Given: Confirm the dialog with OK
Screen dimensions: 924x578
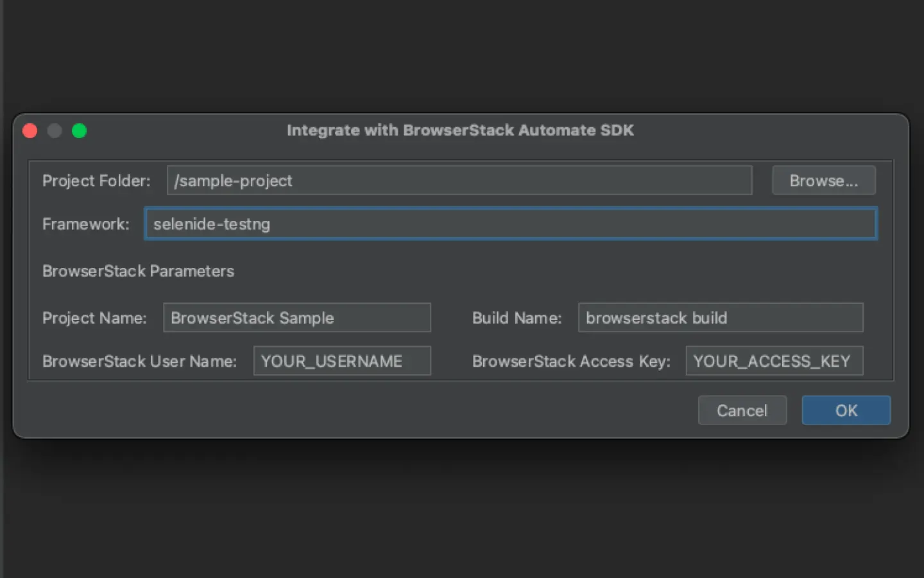Looking at the screenshot, I should tap(846, 410).
